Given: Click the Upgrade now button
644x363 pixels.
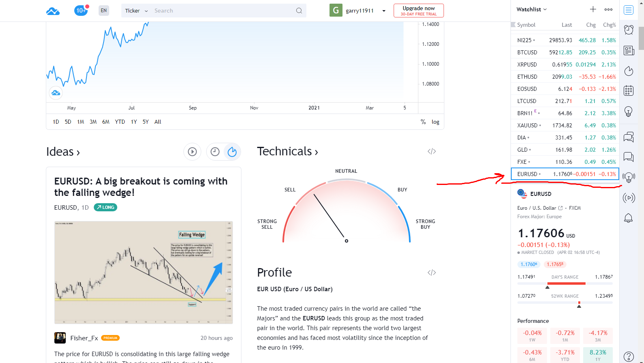Looking at the screenshot, I should (418, 11).
